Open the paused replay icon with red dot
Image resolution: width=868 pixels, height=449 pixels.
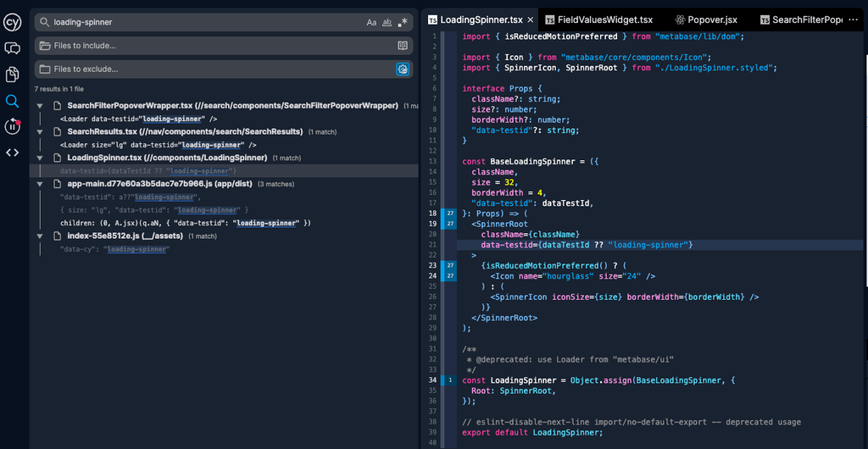pos(12,126)
